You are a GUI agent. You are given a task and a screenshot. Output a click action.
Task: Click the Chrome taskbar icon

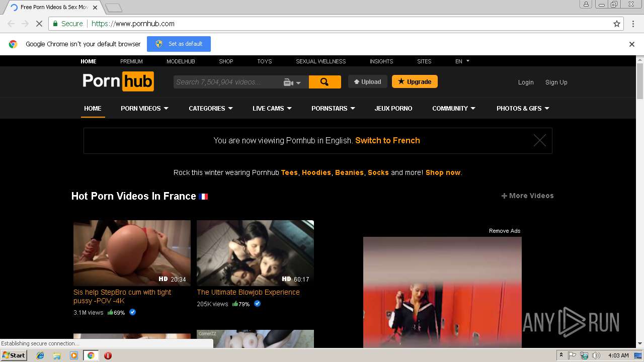pyautogui.click(x=91, y=355)
